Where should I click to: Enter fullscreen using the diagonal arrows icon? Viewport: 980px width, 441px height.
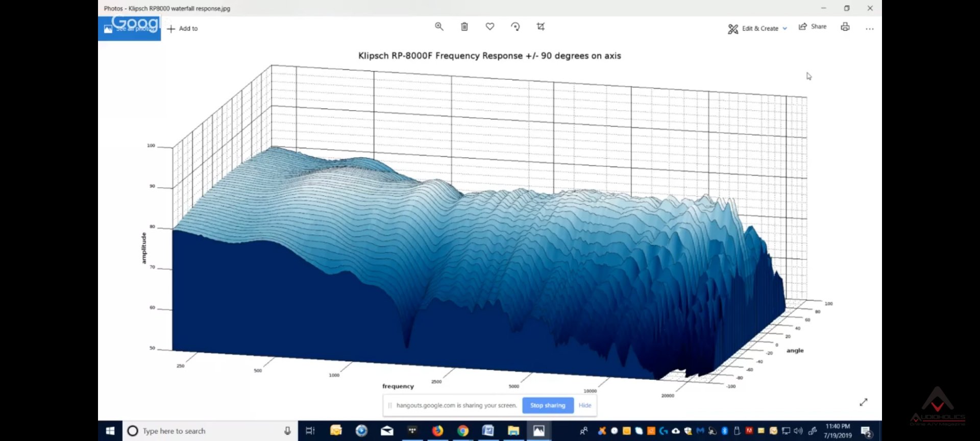[864, 402]
